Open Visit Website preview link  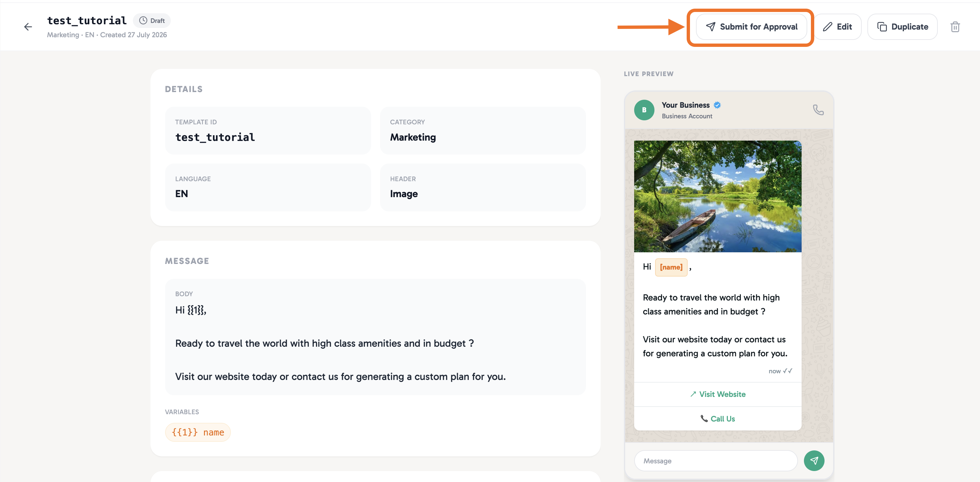click(x=718, y=395)
